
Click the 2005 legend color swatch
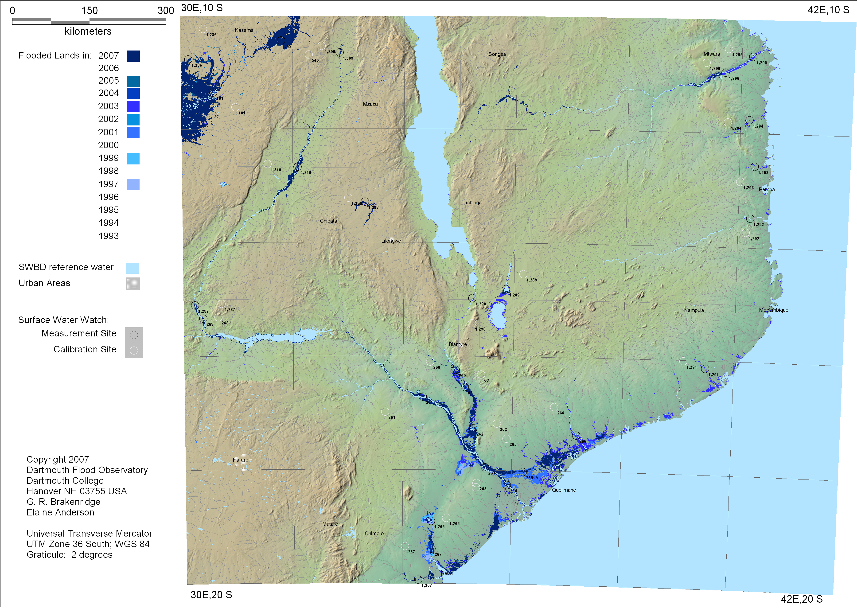tap(133, 81)
